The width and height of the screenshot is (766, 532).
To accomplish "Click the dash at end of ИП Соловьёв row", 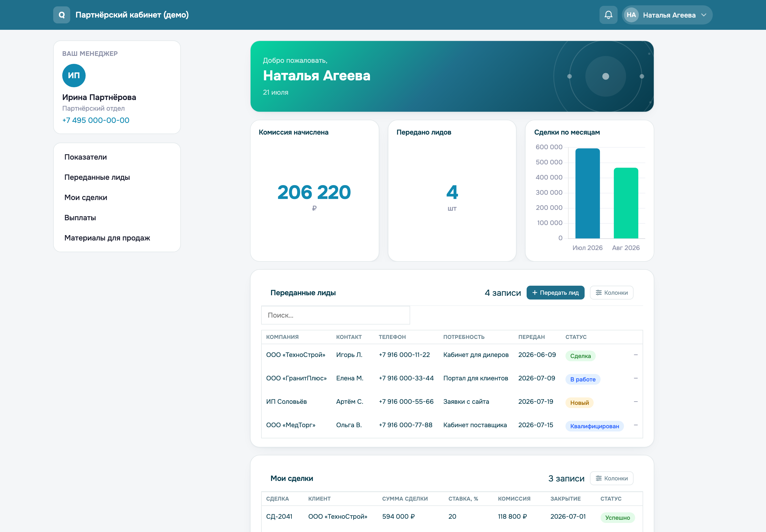I will [x=635, y=402].
